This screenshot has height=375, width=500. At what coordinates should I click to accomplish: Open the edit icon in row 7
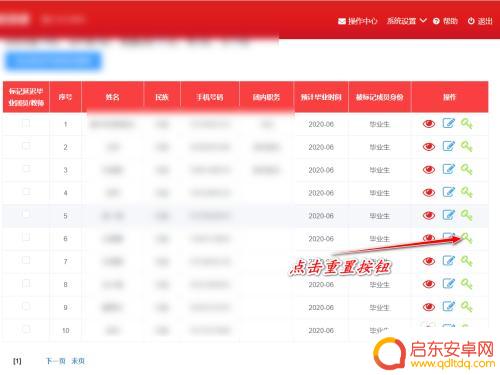pos(449,261)
